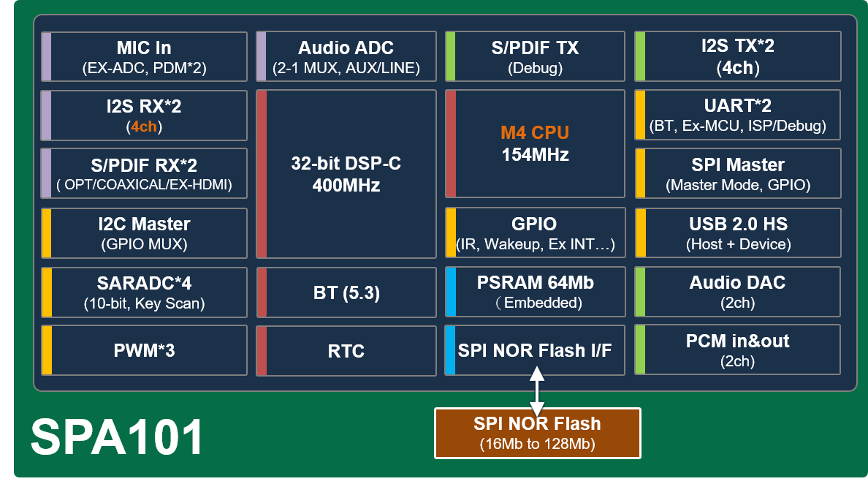This screenshot has height=495, width=868.
Task: Click the M4 CPU 154MHz block
Action: pos(535,143)
